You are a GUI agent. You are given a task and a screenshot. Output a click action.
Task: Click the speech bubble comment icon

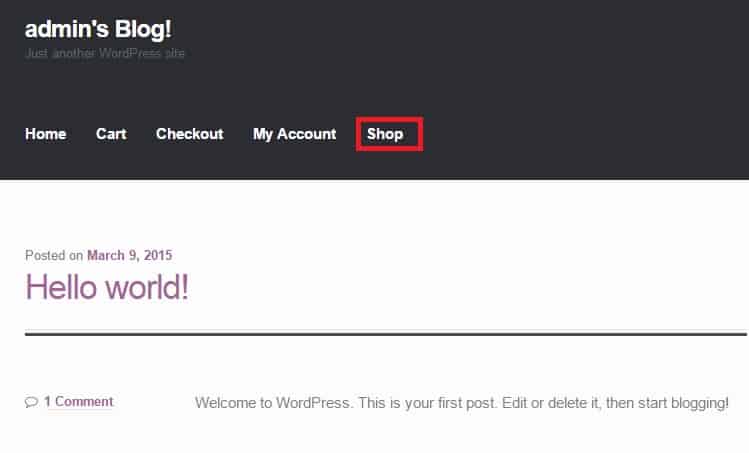click(31, 402)
